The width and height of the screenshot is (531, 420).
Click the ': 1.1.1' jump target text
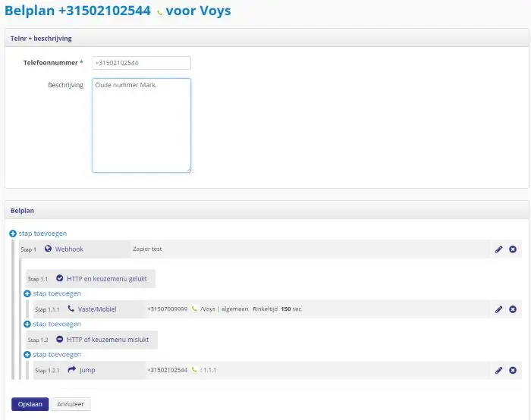tap(209, 370)
